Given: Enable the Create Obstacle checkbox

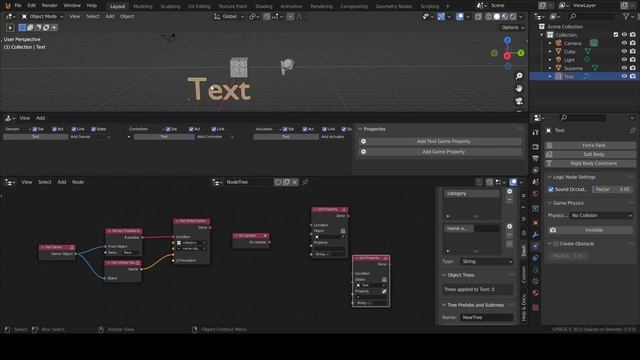Looking at the screenshot, I should tap(556, 244).
